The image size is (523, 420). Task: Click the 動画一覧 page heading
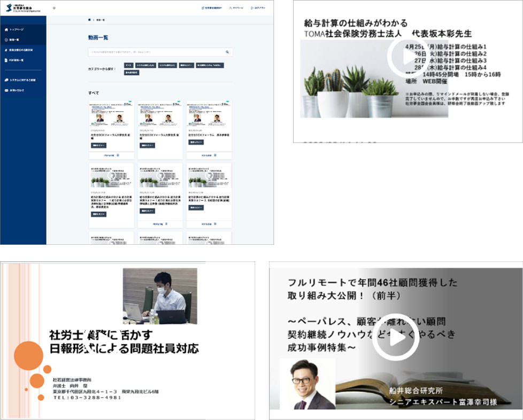tap(98, 37)
